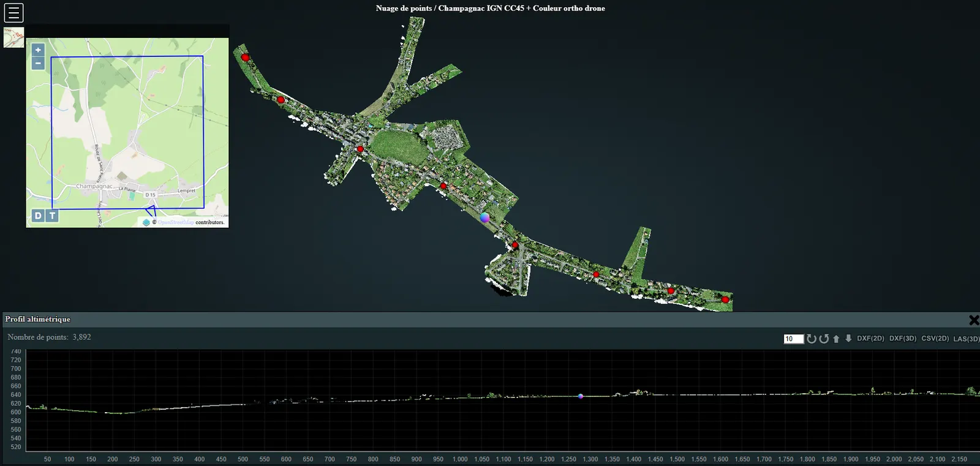This screenshot has width=980, height=466.
Task: Open the OpenStreetMap attribution link
Action: coord(176,222)
